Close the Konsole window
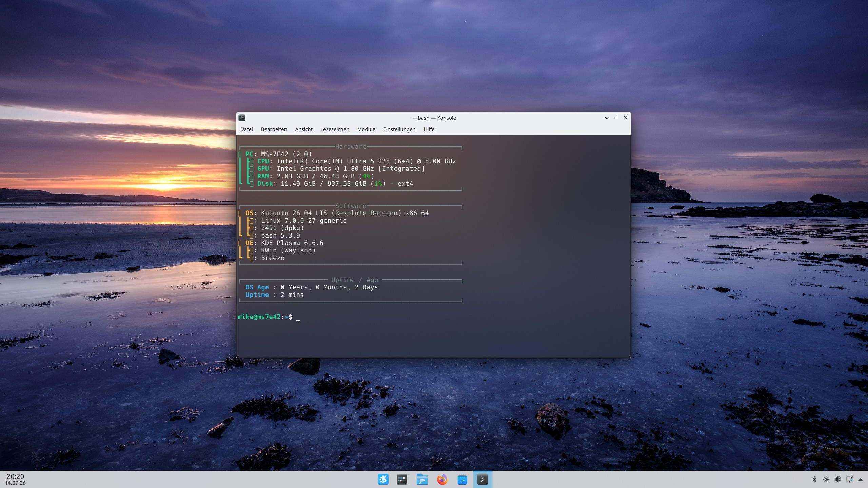This screenshot has height=488, width=868. tap(626, 118)
